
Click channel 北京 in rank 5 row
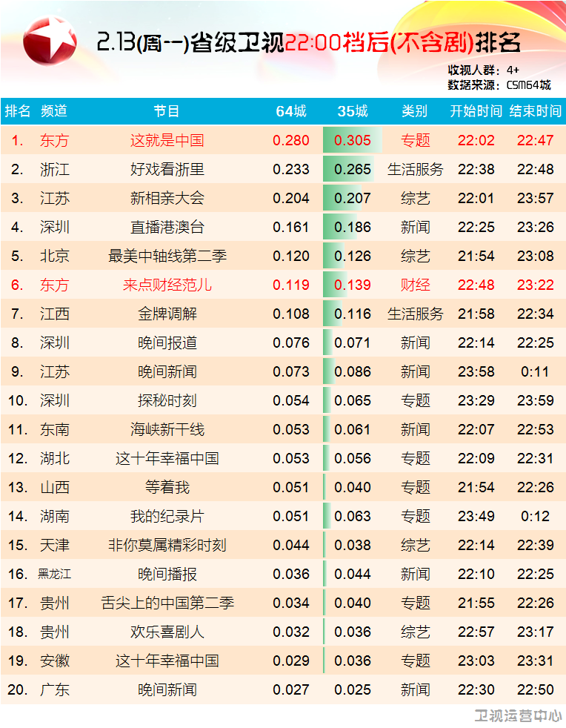[x=54, y=256]
